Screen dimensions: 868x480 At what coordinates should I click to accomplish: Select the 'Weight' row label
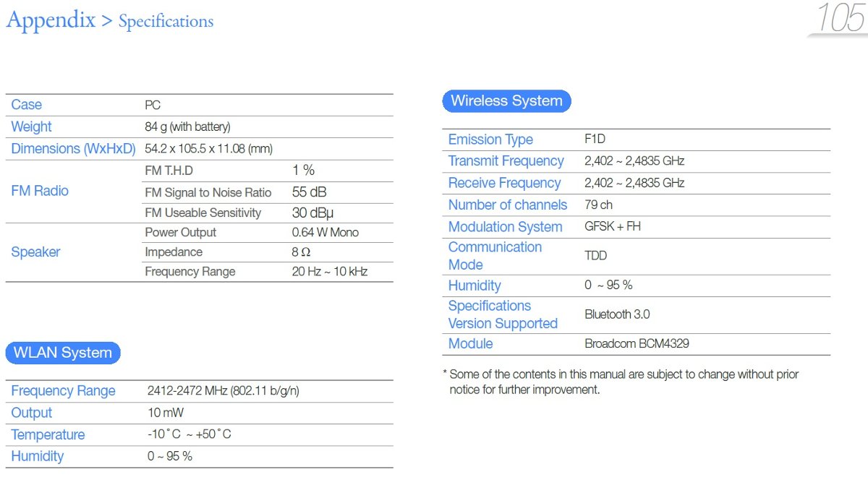pos(31,127)
